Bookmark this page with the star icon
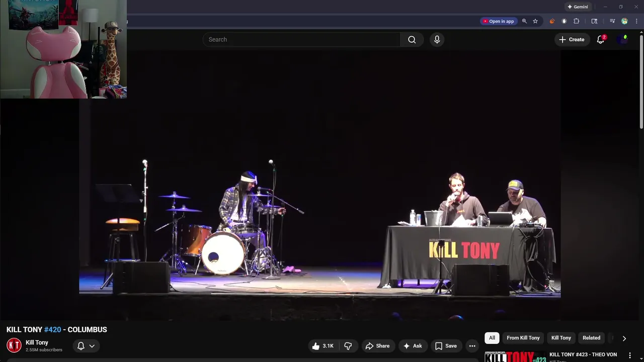The image size is (644, 362). tap(535, 21)
